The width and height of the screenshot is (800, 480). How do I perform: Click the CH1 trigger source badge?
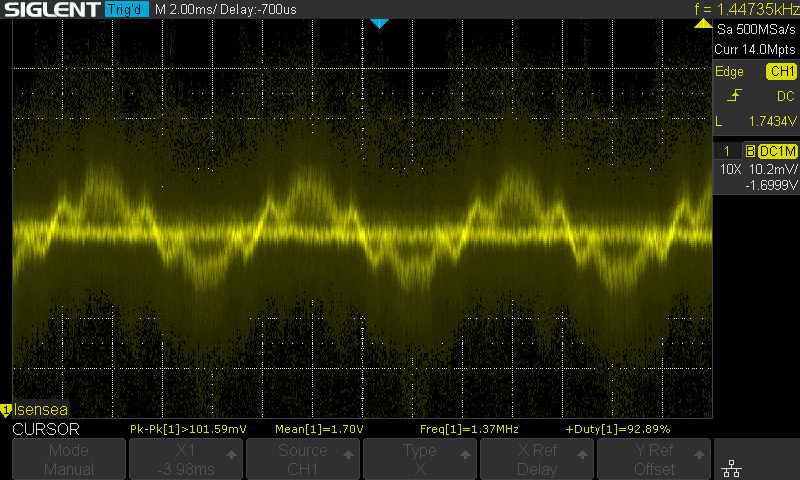click(x=782, y=71)
